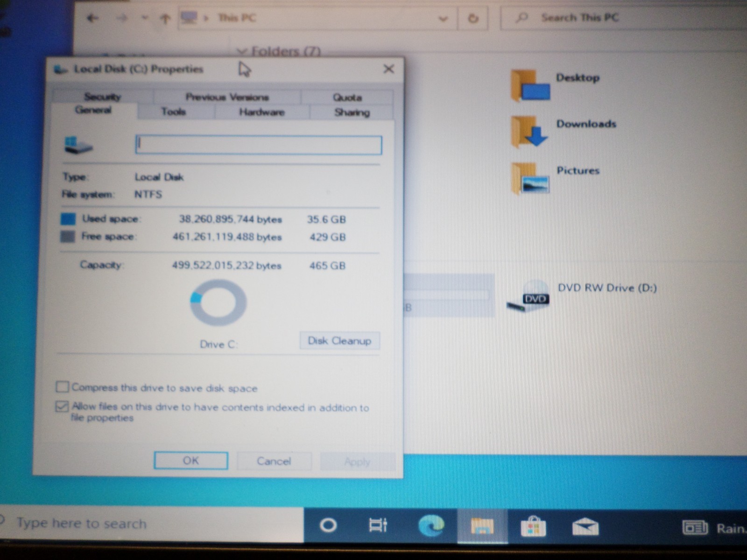Click the drive label text field
This screenshot has width=747, height=560.
click(259, 145)
